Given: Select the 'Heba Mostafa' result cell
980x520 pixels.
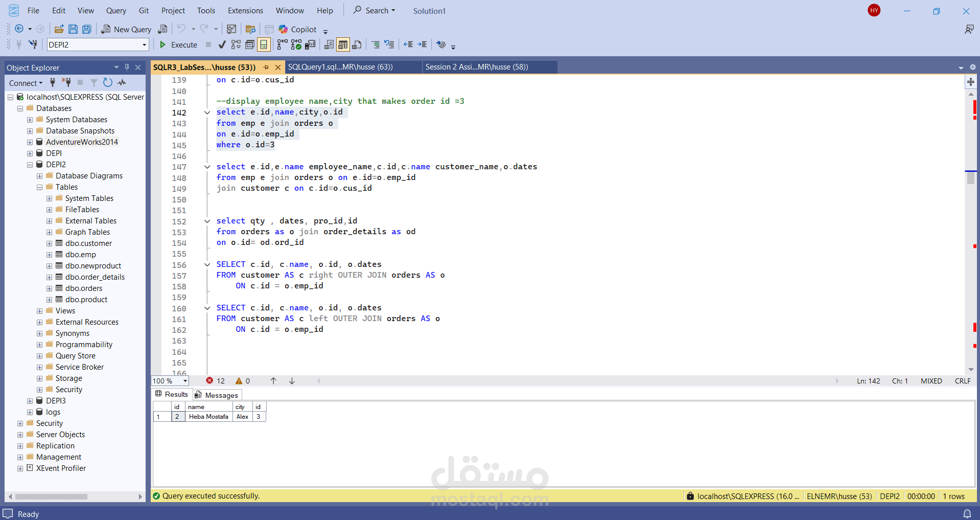Looking at the screenshot, I should [x=208, y=417].
